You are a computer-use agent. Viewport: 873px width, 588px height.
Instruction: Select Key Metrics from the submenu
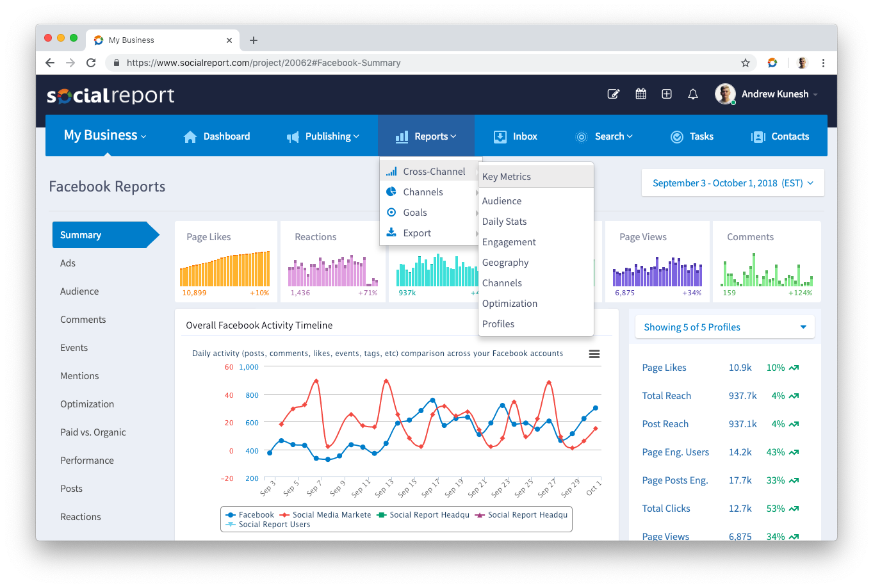(x=537, y=177)
